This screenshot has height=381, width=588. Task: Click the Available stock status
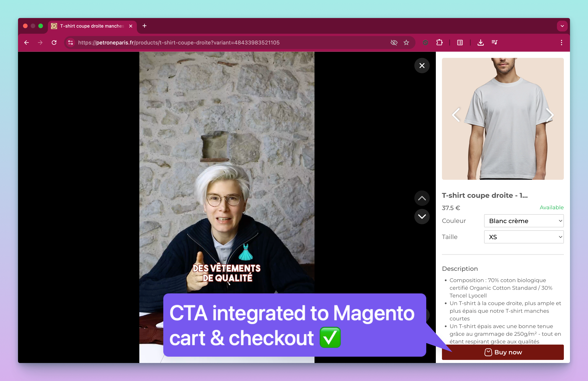(x=551, y=207)
